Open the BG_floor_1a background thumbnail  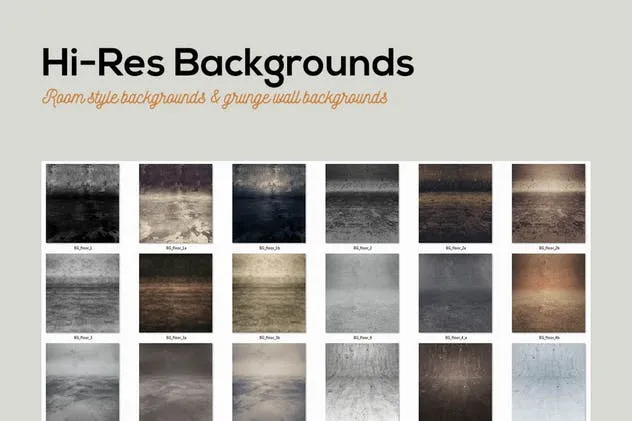[x=175, y=203]
